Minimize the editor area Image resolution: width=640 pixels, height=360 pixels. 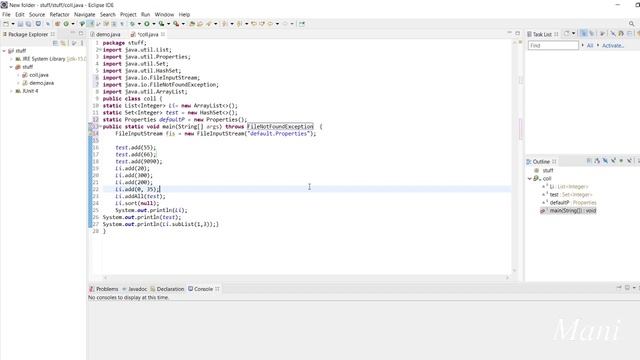point(509,33)
